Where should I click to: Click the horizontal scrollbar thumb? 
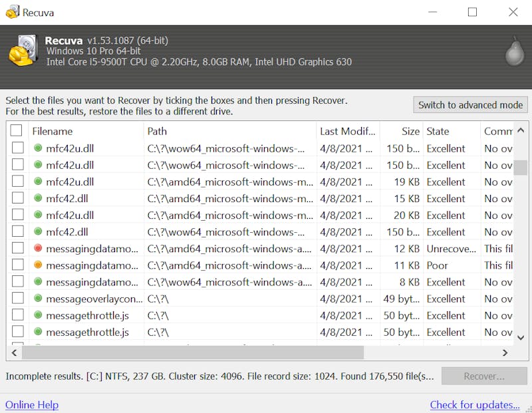tap(193, 353)
